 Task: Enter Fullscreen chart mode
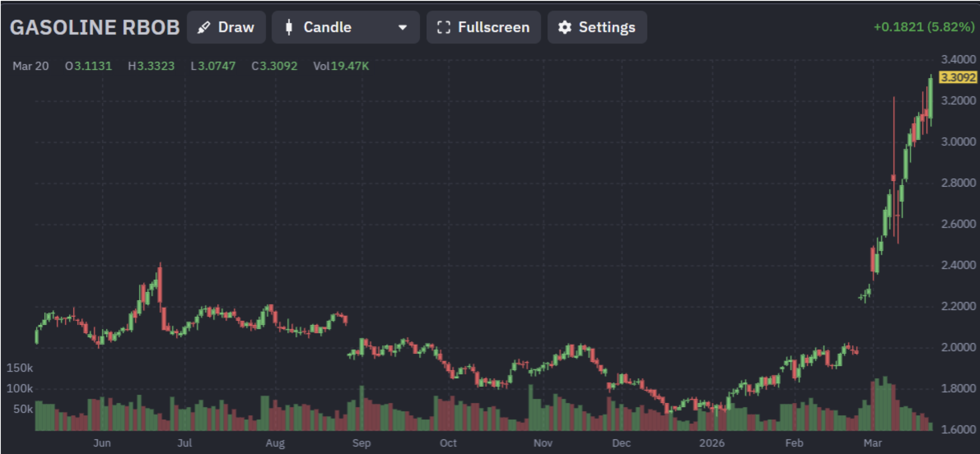[x=483, y=27]
